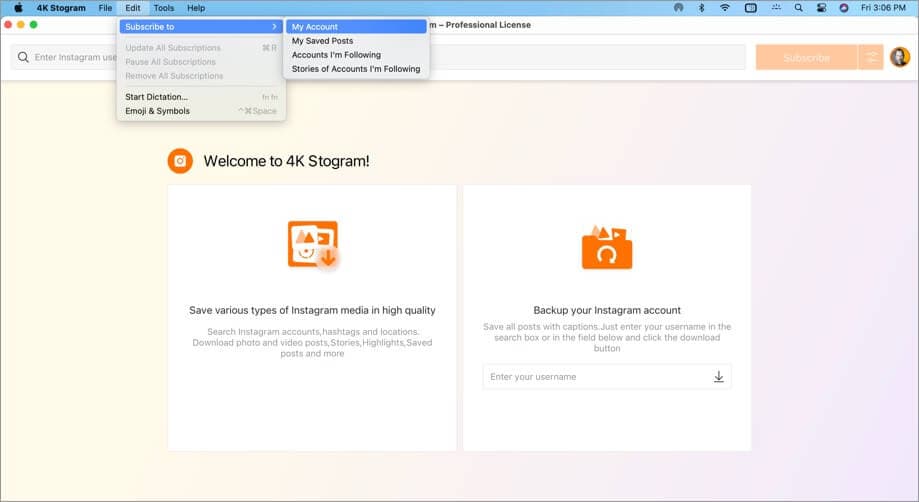
Task: Click the 'Welcome to 4K Stogram!' heading
Action: 286,161
